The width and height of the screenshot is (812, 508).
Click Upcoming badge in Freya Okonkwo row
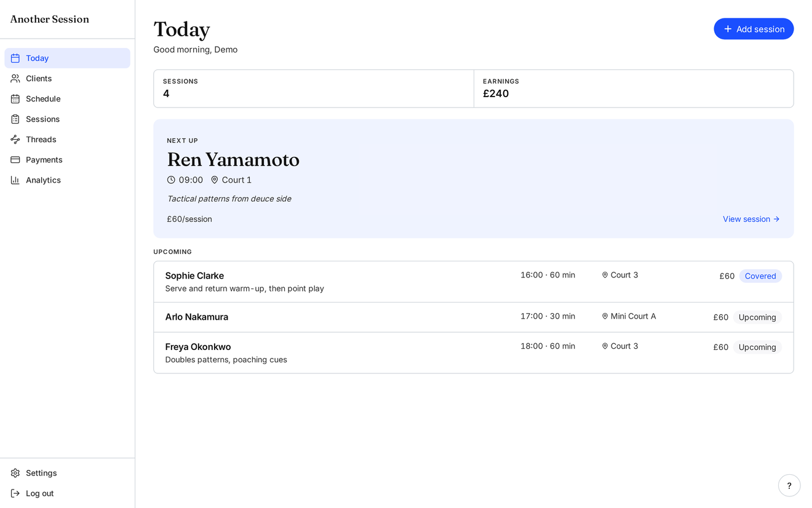click(757, 347)
